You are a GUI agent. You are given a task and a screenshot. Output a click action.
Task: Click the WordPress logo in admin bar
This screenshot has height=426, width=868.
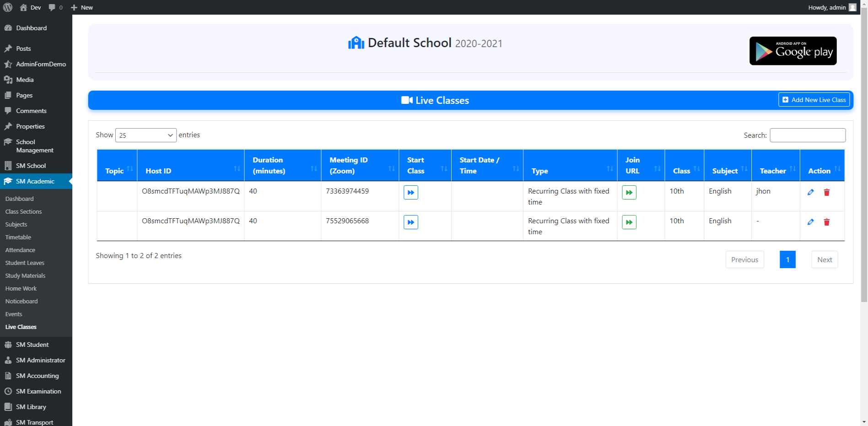[8, 7]
